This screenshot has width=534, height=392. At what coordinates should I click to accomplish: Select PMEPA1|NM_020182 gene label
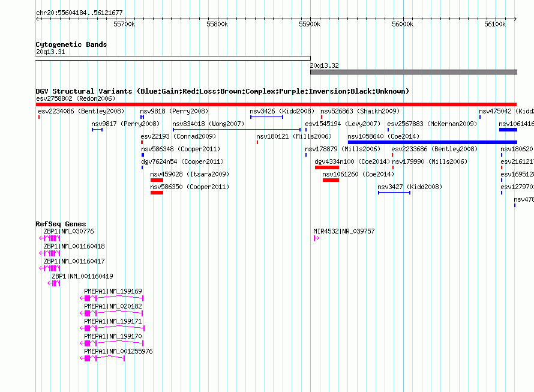click(113, 306)
